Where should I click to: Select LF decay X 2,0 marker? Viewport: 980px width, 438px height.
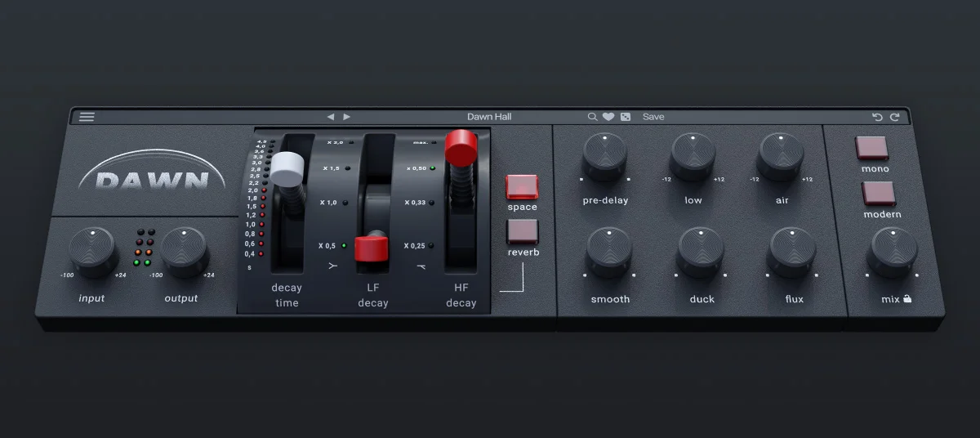[340, 142]
